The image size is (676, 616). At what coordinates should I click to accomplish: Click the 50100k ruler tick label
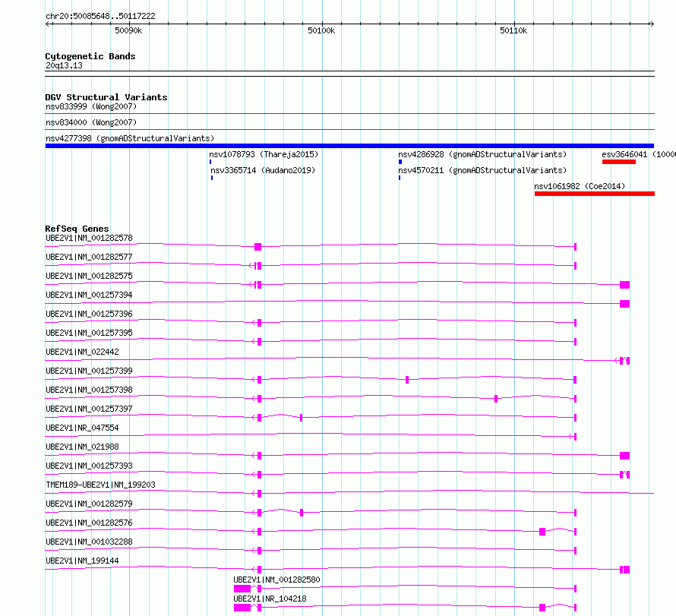321,30
